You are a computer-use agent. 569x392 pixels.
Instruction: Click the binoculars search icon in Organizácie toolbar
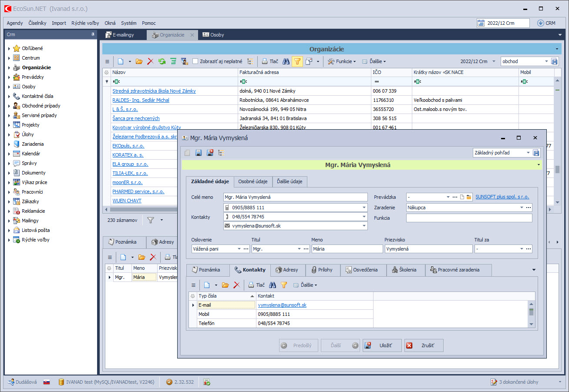pyautogui.click(x=286, y=61)
